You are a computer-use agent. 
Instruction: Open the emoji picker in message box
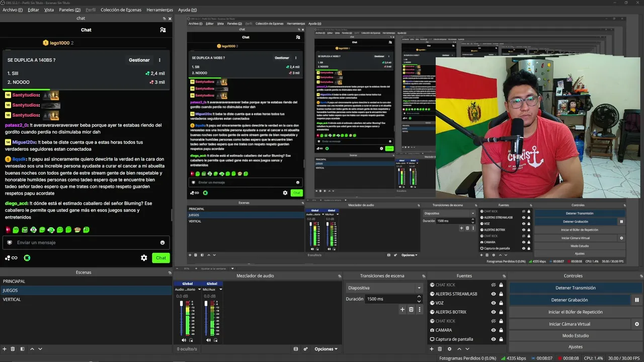pos(163,242)
